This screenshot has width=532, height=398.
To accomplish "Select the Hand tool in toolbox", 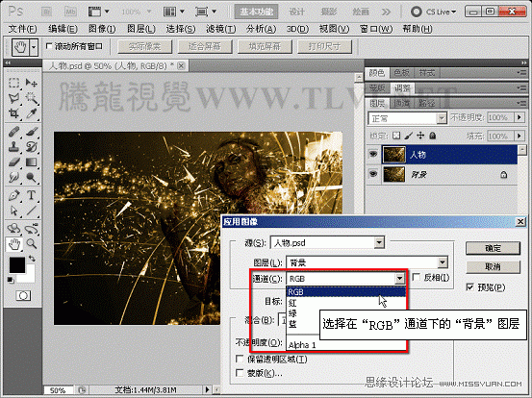I will 14,244.
